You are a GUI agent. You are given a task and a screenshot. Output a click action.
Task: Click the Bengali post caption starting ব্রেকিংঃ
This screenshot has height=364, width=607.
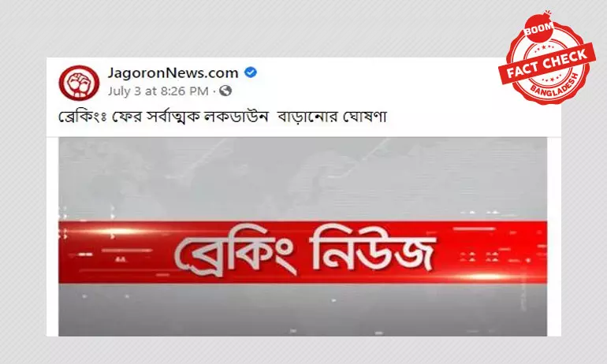click(222, 117)
